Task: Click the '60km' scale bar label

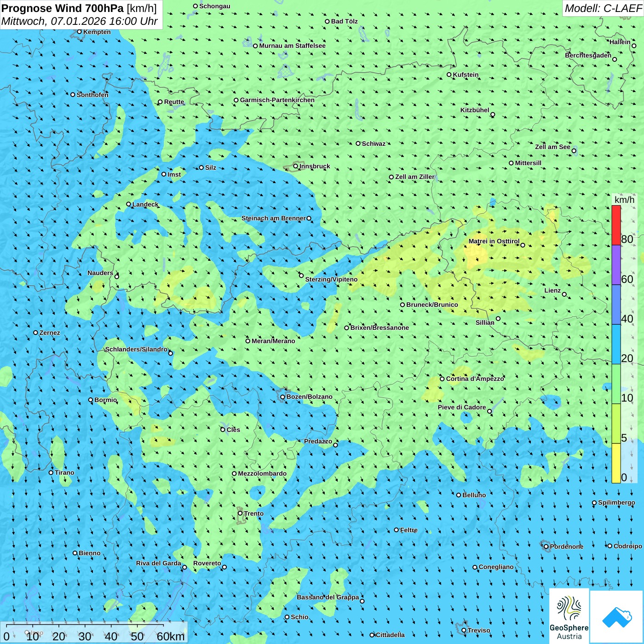Action: click(x=171, y=636)
